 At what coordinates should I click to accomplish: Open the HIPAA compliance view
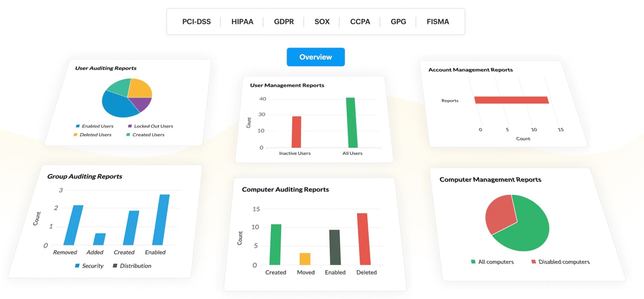click(242, 21)
